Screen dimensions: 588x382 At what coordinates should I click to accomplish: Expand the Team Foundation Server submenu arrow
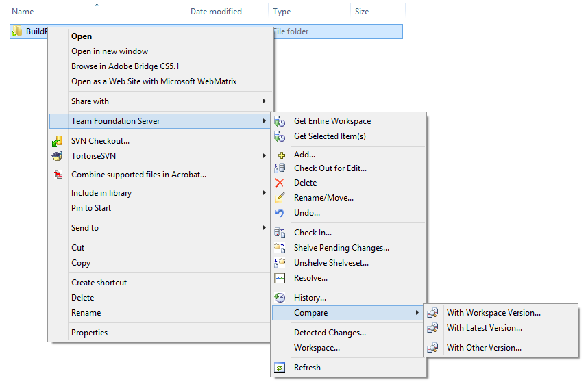(265, 121)
